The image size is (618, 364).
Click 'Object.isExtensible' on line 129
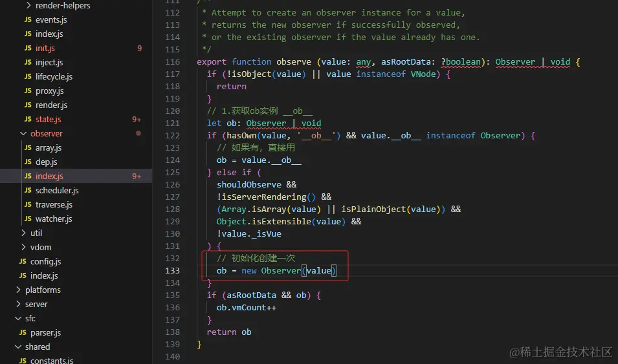[263, 221]
